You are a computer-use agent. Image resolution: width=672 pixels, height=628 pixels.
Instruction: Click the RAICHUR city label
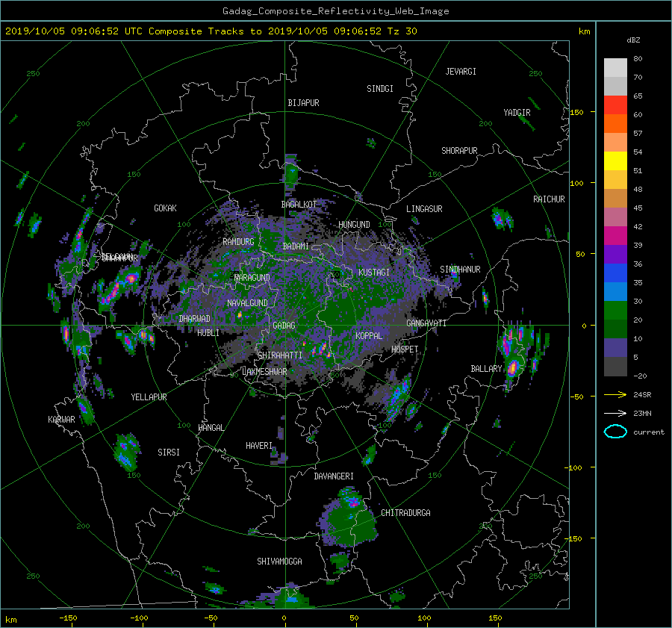point(549,199)
